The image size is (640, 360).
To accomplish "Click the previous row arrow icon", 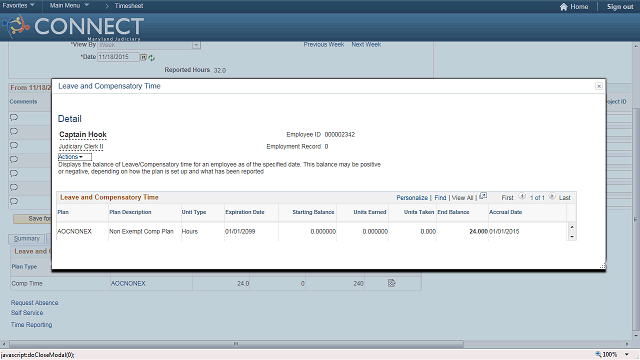I will [x=522, y=196].
